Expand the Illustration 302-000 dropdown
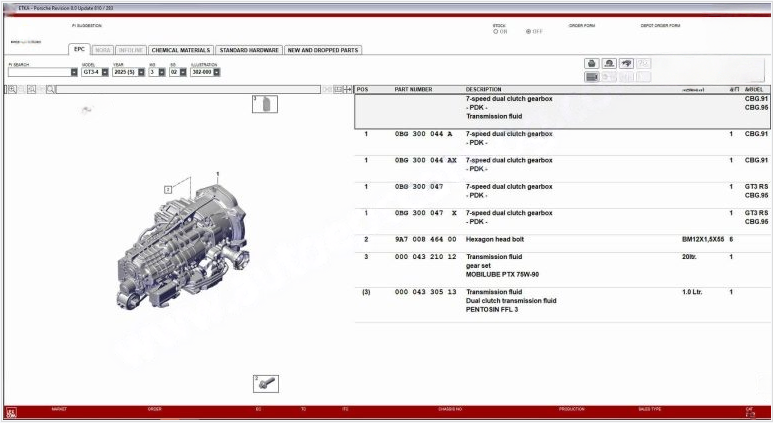 coord(216,72)
